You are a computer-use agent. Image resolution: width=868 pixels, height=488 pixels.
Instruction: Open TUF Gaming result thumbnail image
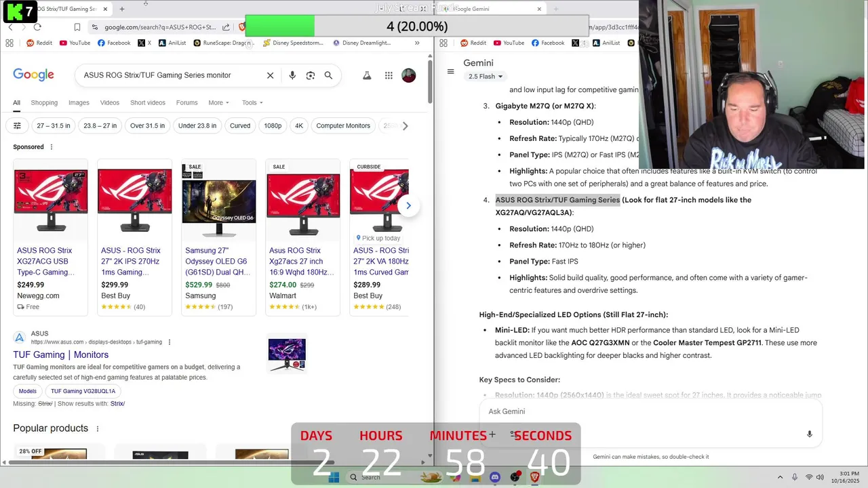click(x=287, y=354)
